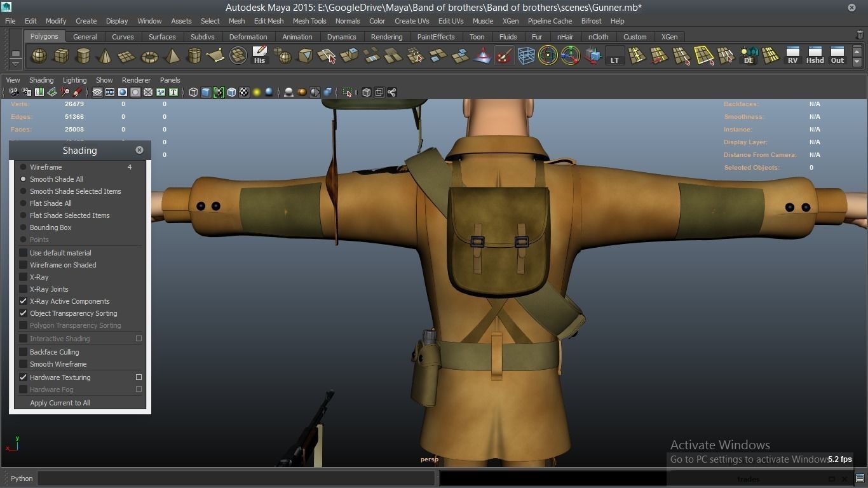Select Flat Shade All radio option
The width and height of the screenshot is (868, 488).
[24, 203]
